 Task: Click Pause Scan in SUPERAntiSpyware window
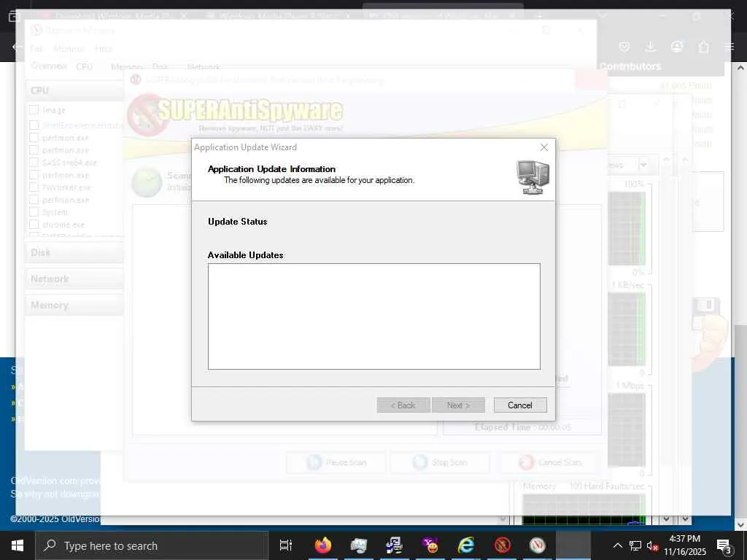point(336,462)
